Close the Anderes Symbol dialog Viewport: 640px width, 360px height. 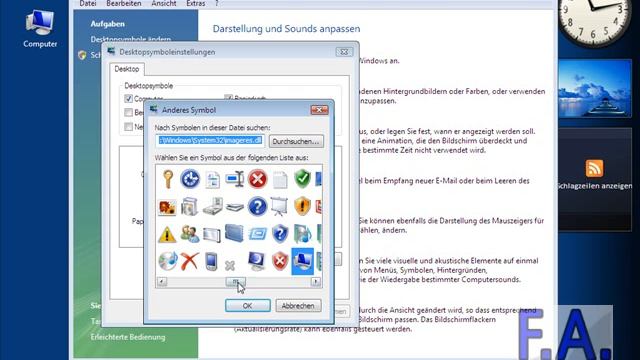point(319,110)
